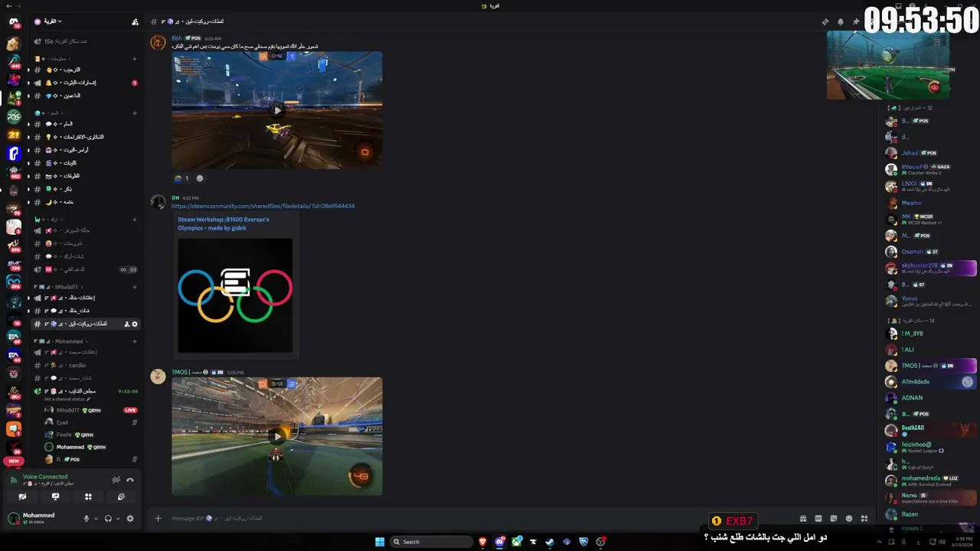Disconnect from the voice channel
This screenshot has height=551, width=980.
click(130, 480)
